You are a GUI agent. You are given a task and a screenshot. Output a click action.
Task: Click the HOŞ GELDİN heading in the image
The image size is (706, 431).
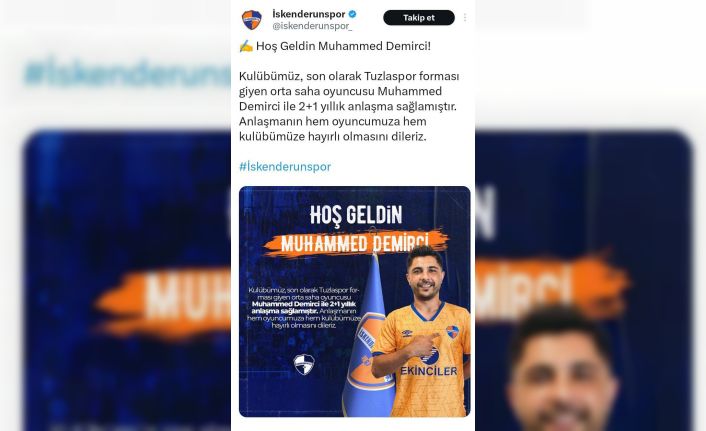[x=356, y=215]
